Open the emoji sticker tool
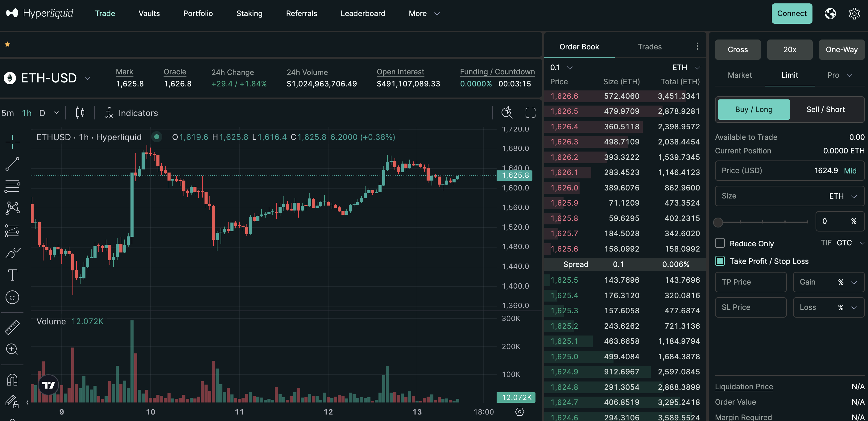This screenshot has height=421, width=868. [12, 297]
